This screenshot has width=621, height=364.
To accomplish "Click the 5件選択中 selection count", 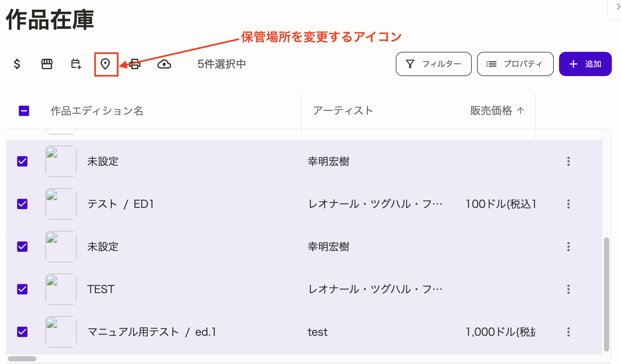I will click(222, 64).
